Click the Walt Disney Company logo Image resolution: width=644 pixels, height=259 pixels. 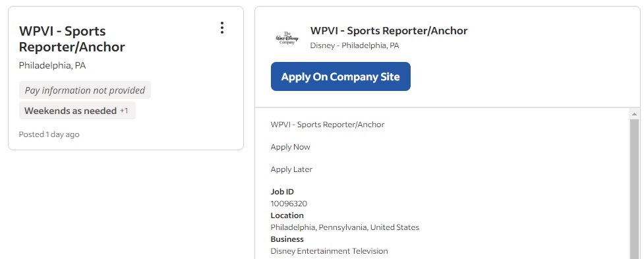pos(287,38)
